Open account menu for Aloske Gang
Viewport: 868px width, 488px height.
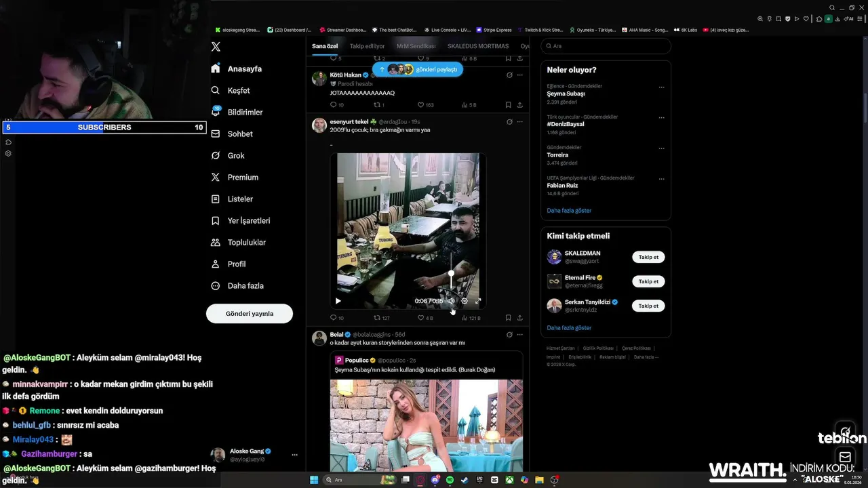click(294, 455)
